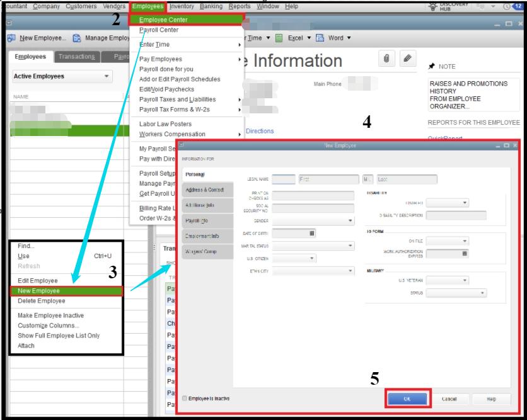Viewport: 527px width, 420px height.
Task: Open the Marital Status dropdown
Action: point(313,246)
